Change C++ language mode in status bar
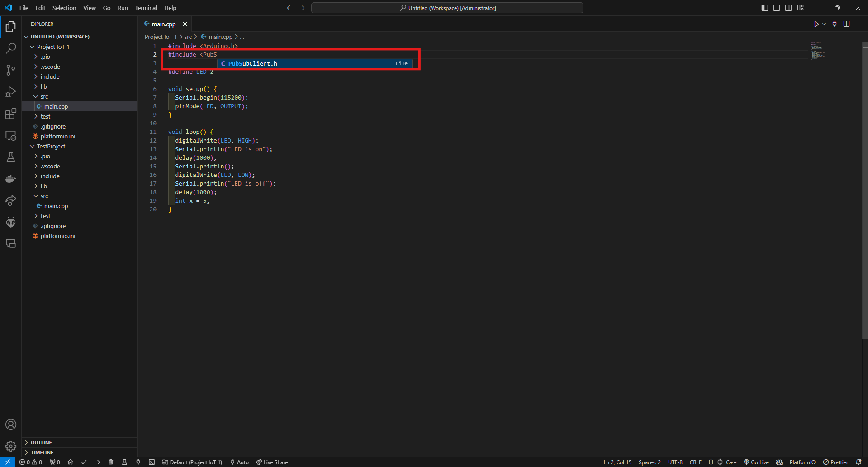 pyautogui.click(x=731, y=462)
